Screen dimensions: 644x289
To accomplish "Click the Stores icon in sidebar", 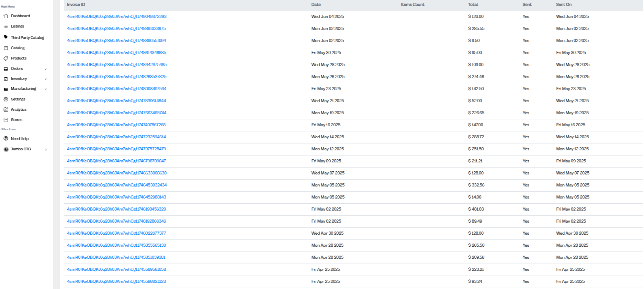I will click(x=6, y=120).
